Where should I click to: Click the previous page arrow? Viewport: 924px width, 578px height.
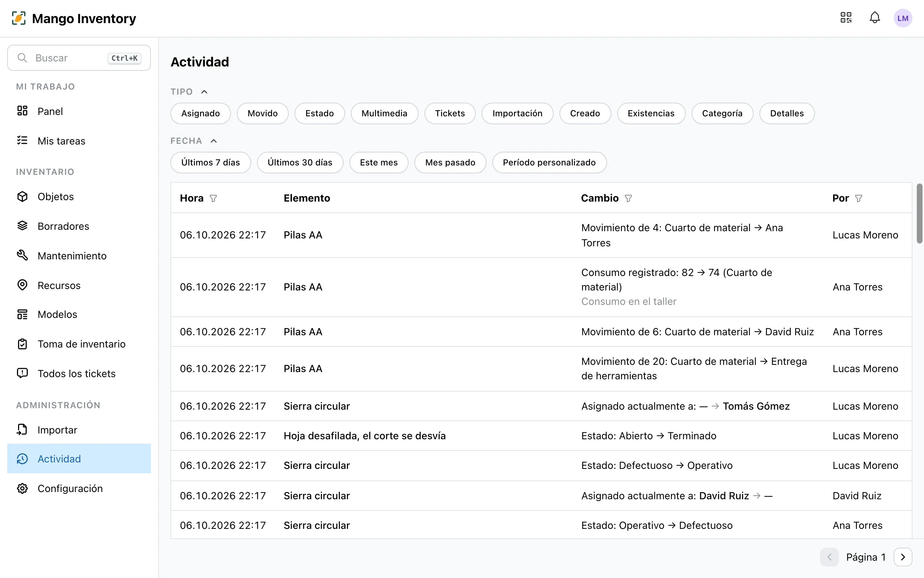[829, 557]
